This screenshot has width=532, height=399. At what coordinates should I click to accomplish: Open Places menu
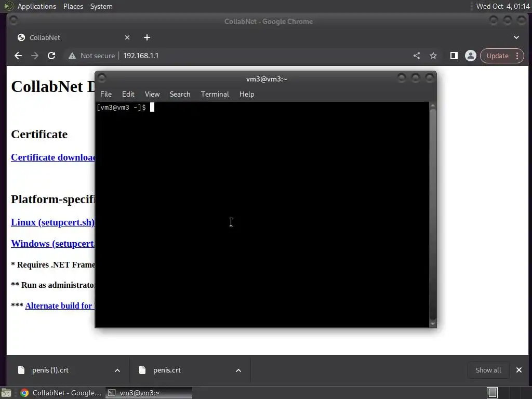coord(73,6)
